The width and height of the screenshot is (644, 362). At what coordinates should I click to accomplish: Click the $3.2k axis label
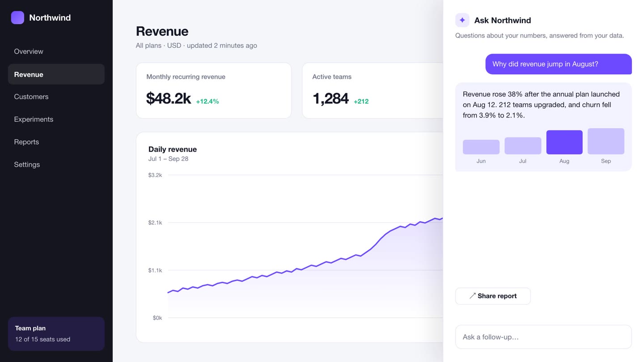click(x=155, y=175)
